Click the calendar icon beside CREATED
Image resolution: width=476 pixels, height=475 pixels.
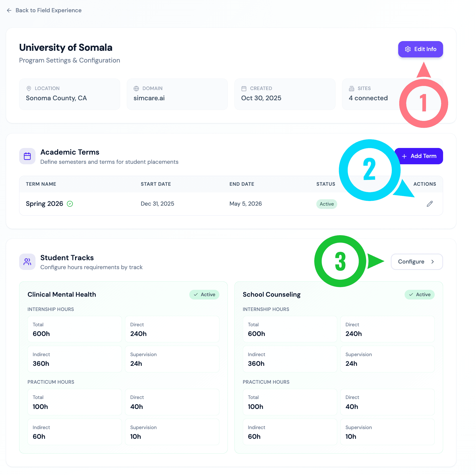click(x=244, y=89)
